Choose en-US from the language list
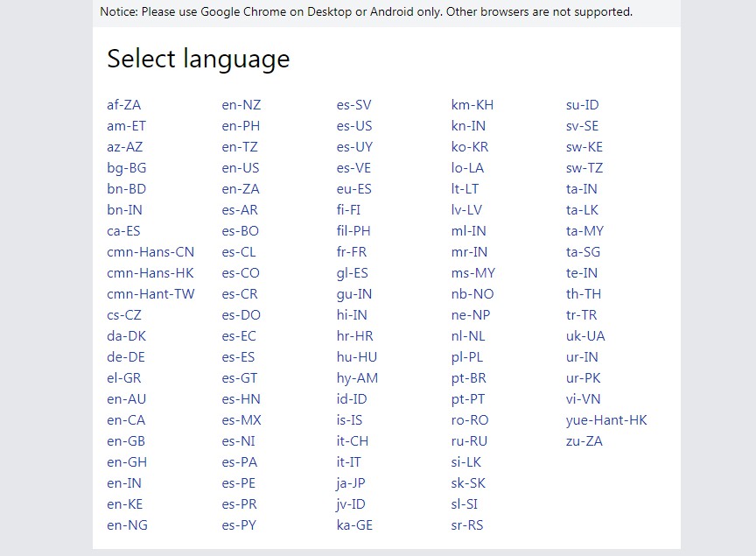 tap(241, 168)
